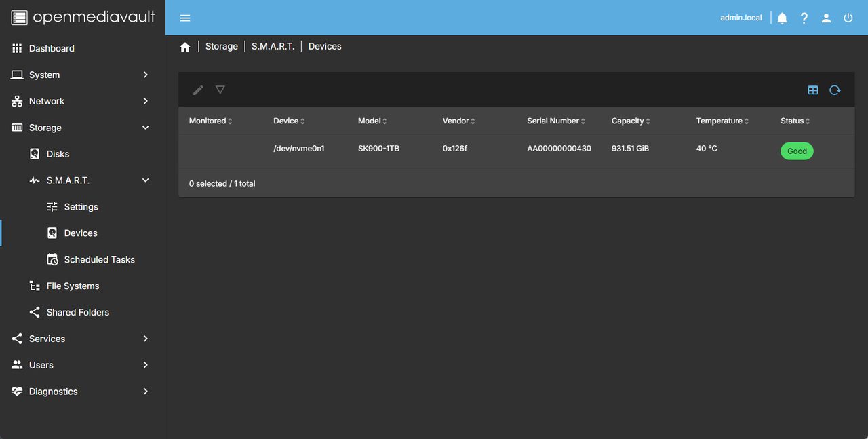Open the notifications bell
This screenshot has height=439, width=868.
(782, 18)
